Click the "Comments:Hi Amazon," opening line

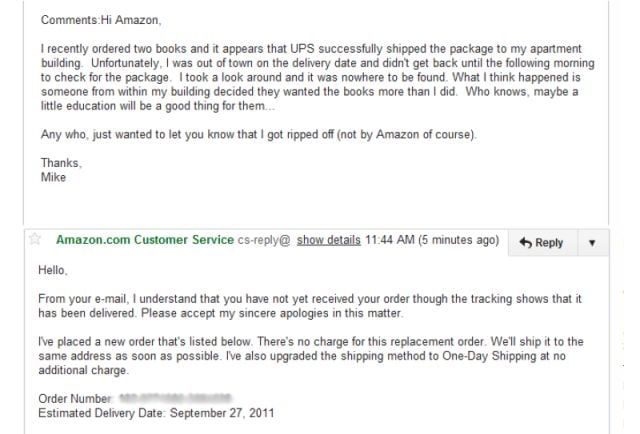tap(98, 20)
